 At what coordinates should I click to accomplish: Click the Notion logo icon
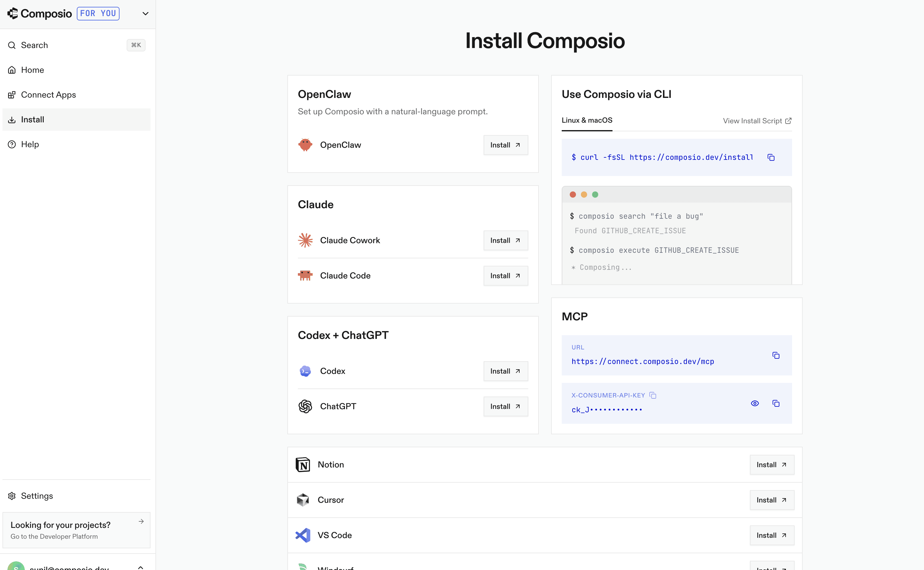pyautogui.click(x=303, y=465)
